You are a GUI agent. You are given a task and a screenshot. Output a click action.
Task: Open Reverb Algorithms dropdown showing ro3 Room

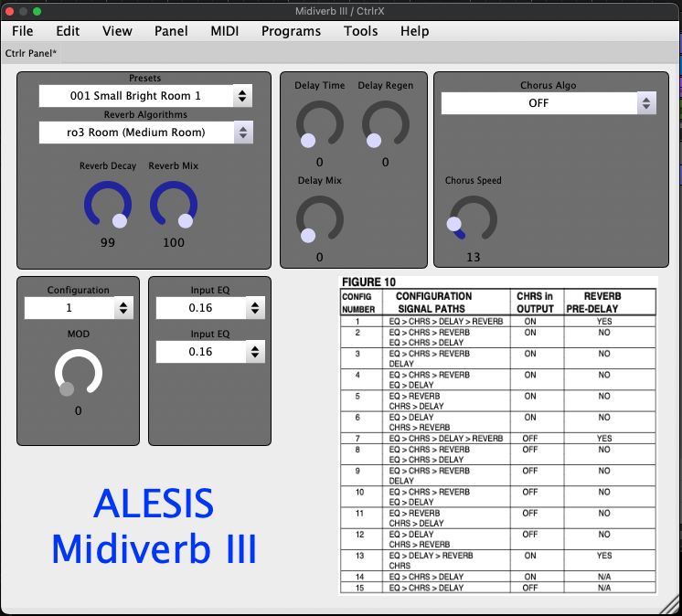click(145, 133)
